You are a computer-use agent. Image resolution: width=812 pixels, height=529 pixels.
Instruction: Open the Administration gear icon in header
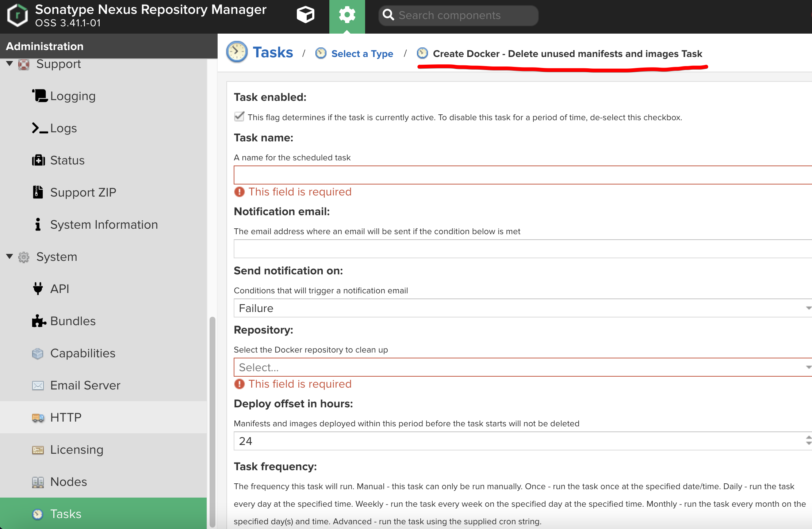pos(347,15)
